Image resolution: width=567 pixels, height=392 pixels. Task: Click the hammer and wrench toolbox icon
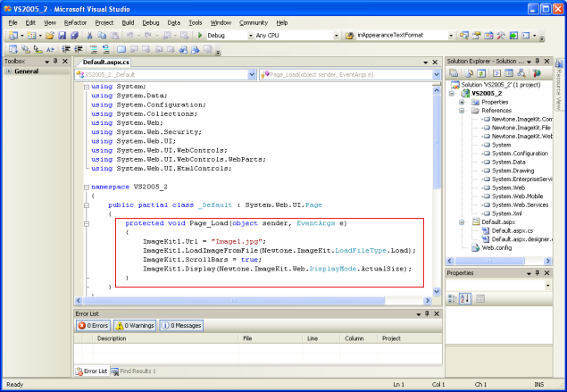(x=501, y=36)
